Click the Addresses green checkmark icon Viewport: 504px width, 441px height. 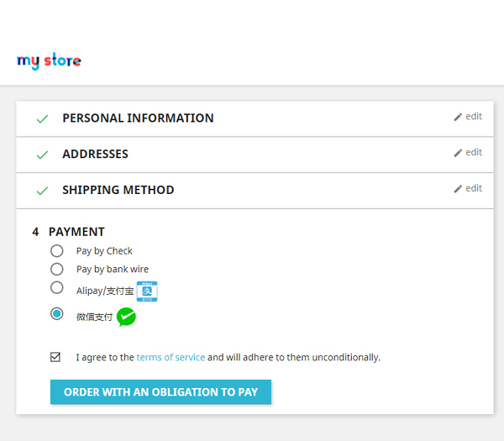(42, 155)
